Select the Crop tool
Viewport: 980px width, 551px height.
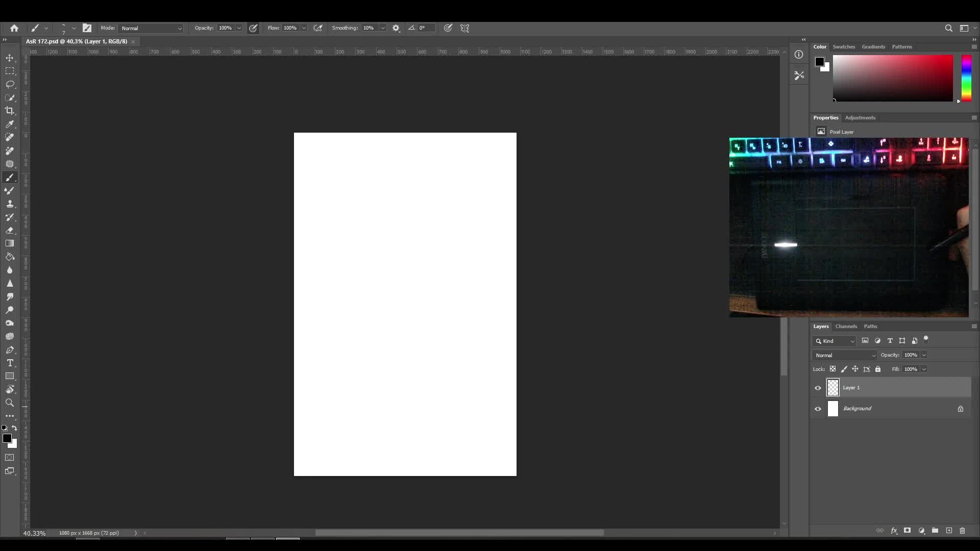tap(10, 111)
